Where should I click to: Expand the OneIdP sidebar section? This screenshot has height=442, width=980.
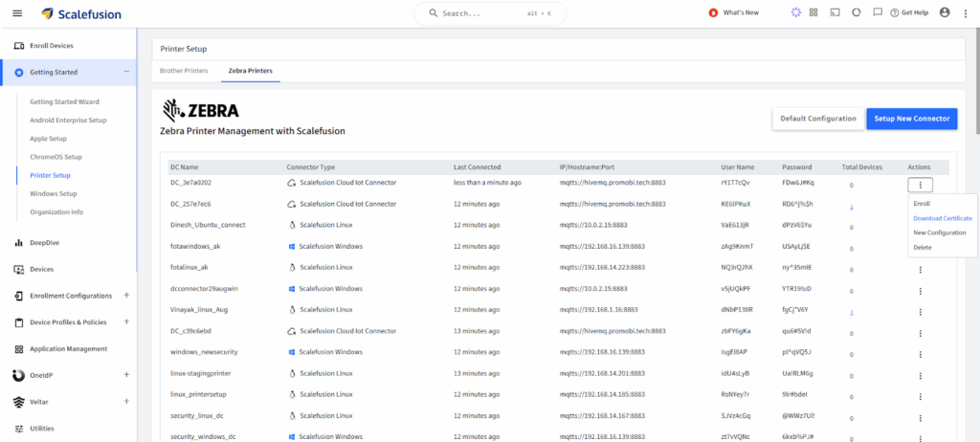pos(126,375)
